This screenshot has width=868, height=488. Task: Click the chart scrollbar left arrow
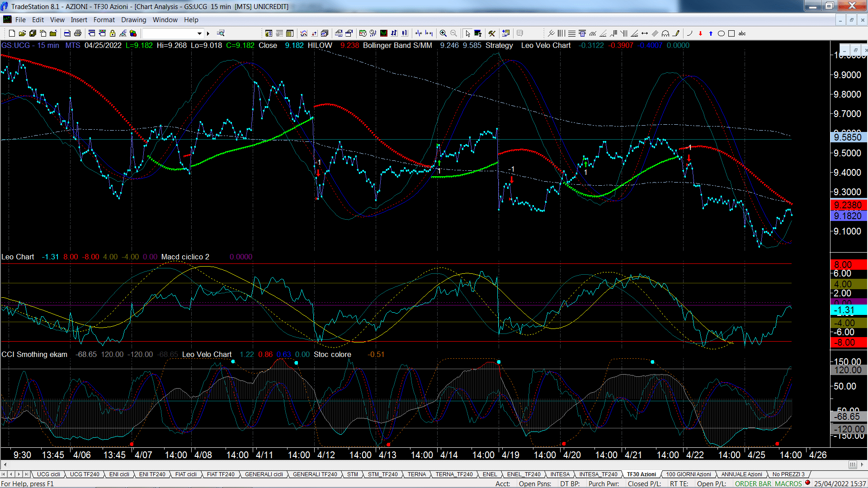tap(5, 465)
